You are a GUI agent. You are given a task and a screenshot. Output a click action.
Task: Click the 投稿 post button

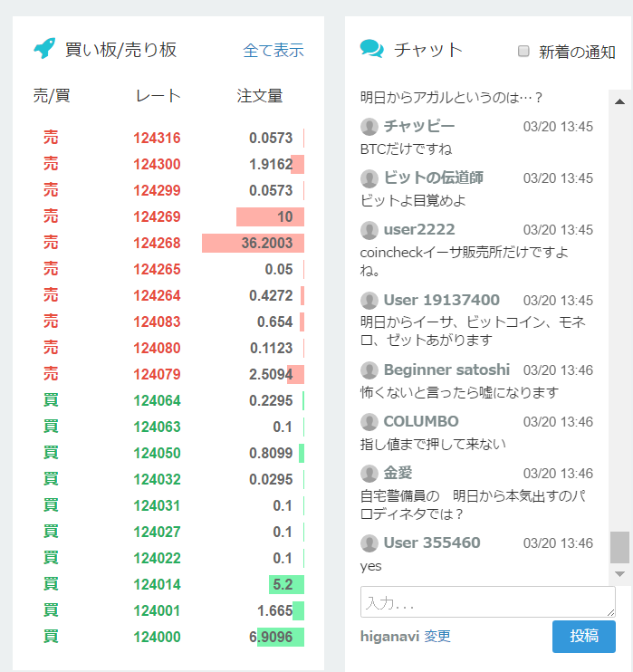[584, 637]
